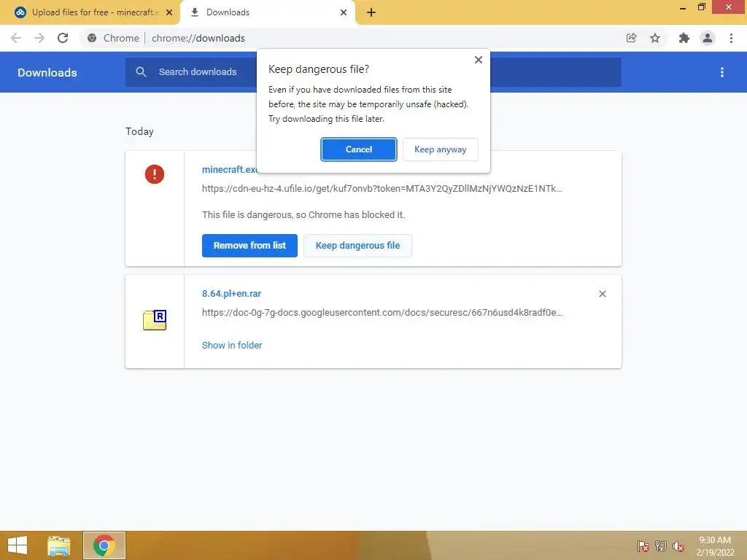
Task: Click the Action Center flag icon
Action: tap(643, 546)
